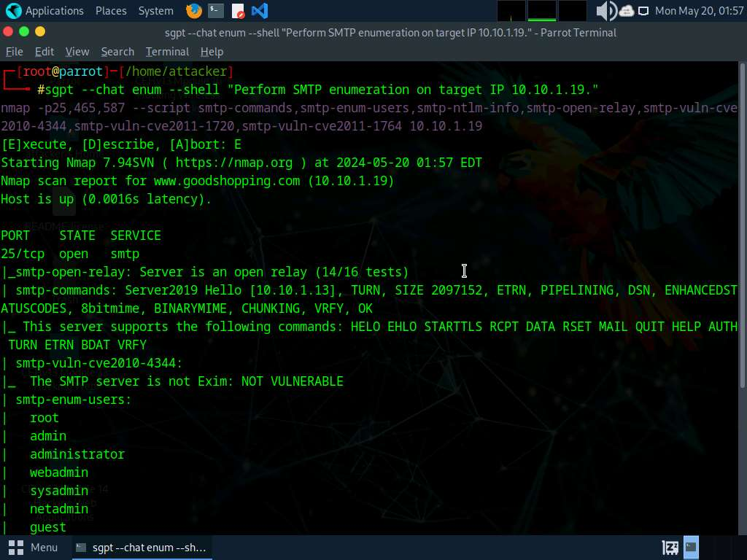Launch Visual Studio Code from panel
Viewport: 747px width, 560px height.
[x=259, y=11]
